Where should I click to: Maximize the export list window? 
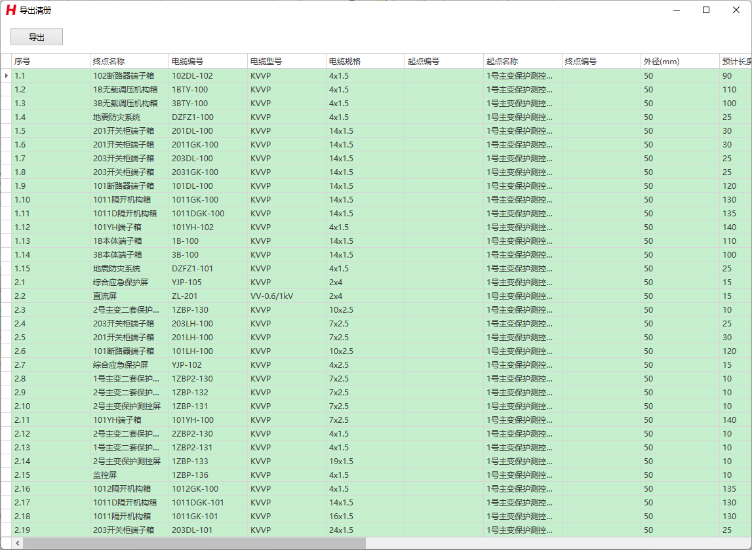(706, 10)
